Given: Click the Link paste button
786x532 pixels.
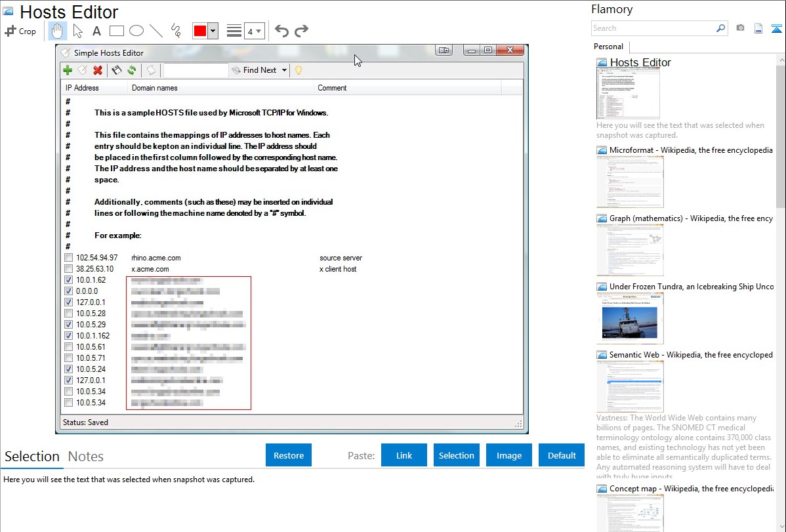Looking at the screenshot, I should (x=404, y=455).
